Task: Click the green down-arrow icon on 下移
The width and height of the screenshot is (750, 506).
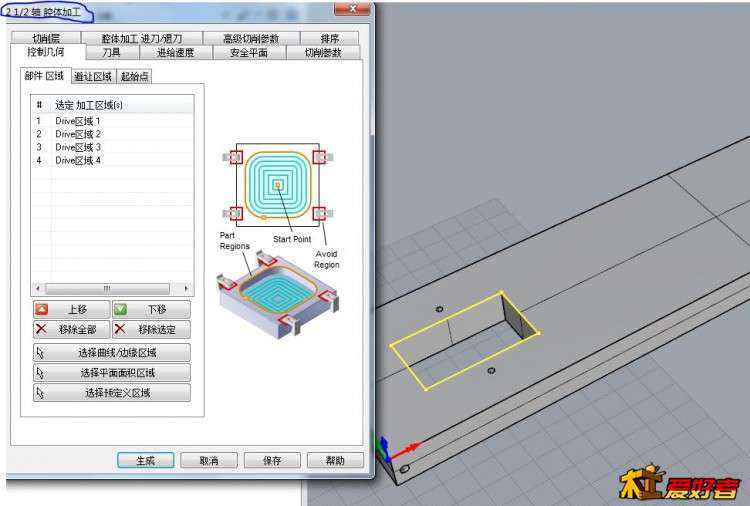Action: (121, 309)
